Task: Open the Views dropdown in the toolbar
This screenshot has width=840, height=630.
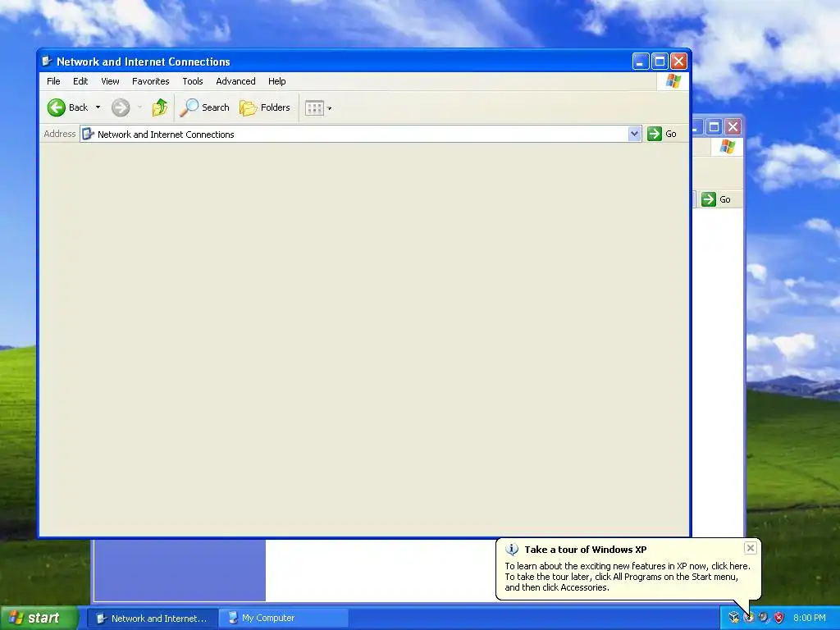Action: pos(318,108)
